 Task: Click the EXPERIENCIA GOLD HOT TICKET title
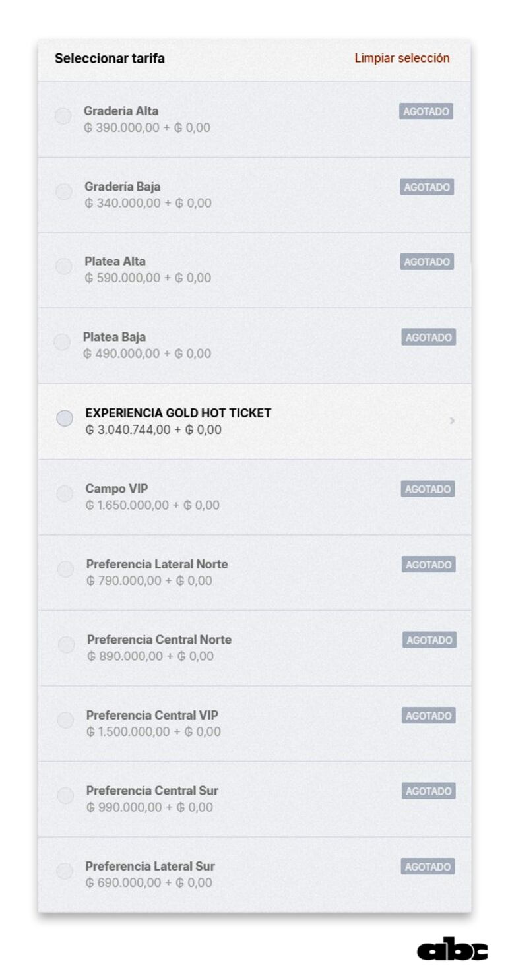click(178, 413)
